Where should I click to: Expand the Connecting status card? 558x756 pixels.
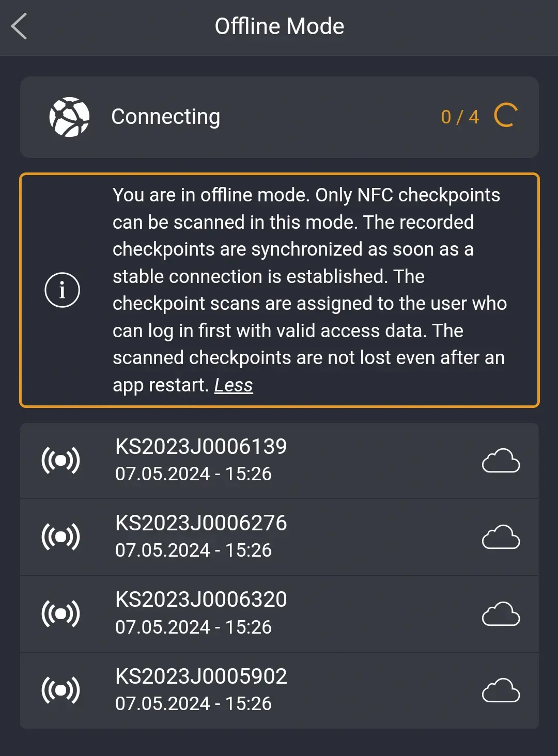tap(279, 117)
